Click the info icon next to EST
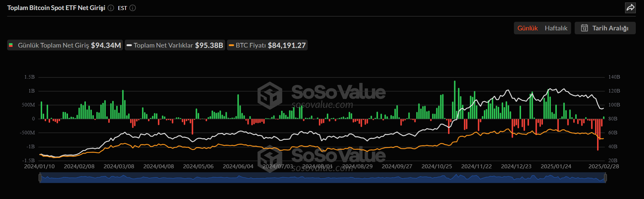The image size is (644, 199). pos(133,8)
